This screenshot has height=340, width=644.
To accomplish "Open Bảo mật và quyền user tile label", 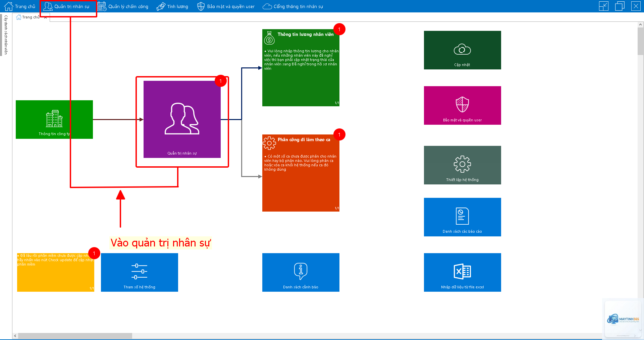I will tap(462, 120).
